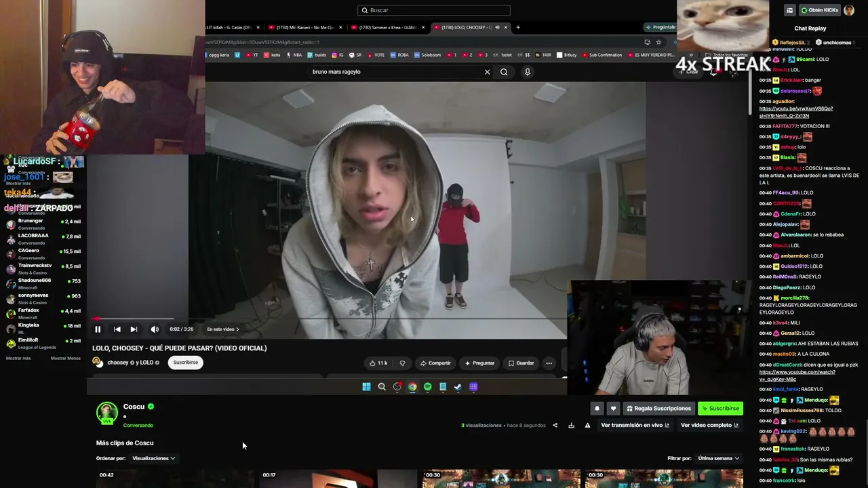The width and height of the screenshot is (868, 488).
Task: Click Mostrar Menos in the sidebar
Action: point(66,359)
